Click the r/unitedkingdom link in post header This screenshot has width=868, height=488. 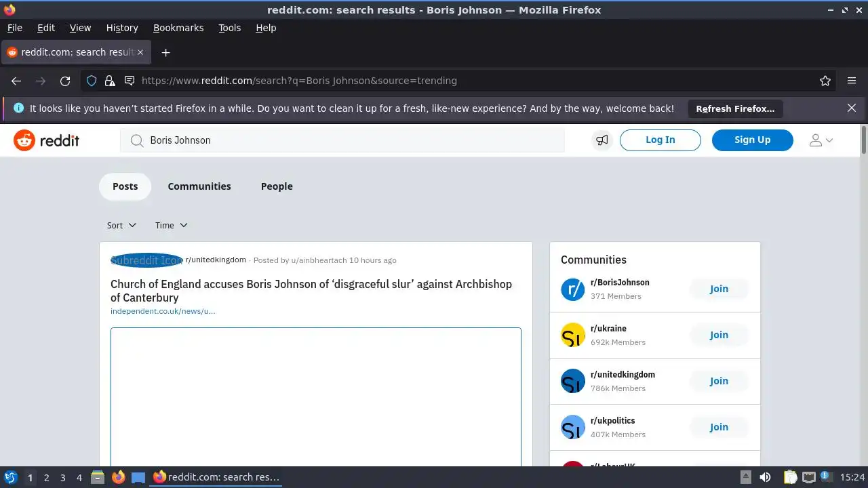point(216,260)
